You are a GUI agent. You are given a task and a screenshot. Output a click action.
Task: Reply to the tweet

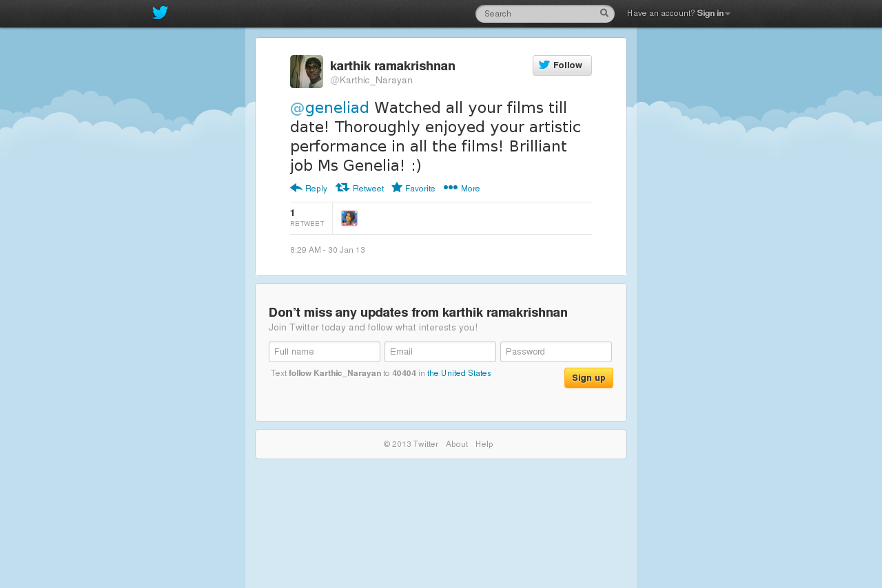pos(309,188)
